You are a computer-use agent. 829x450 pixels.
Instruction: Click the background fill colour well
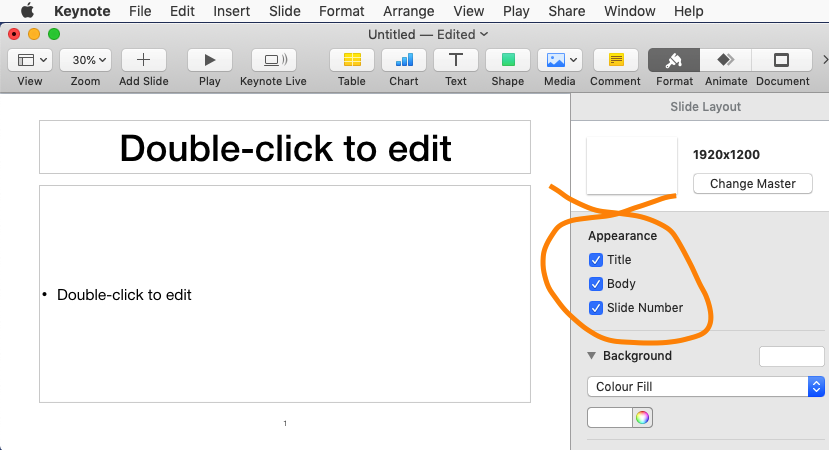click(610, 417)
